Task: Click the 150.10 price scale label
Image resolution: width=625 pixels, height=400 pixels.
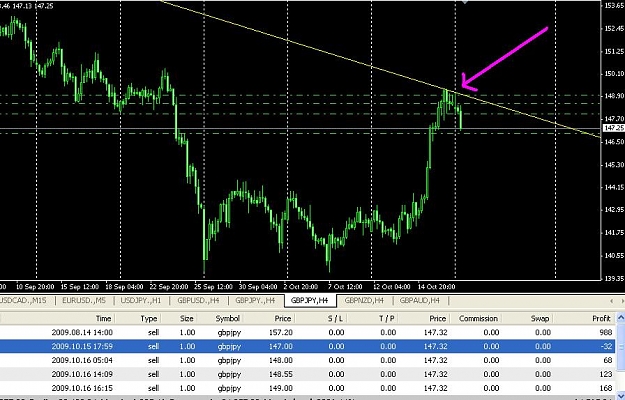Action: click(615, 74)
